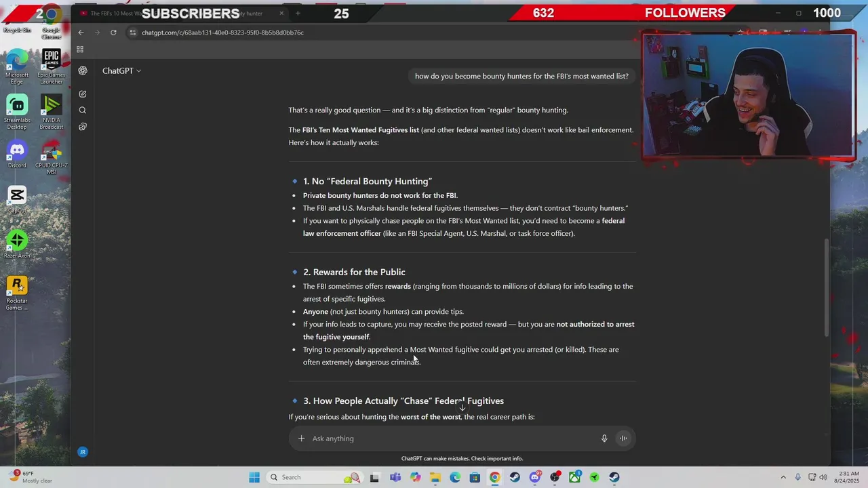Viewport: 868px width, 488px height.
Task: Select the heading "2. Rewards for the Public"
Action: [354, 272]
